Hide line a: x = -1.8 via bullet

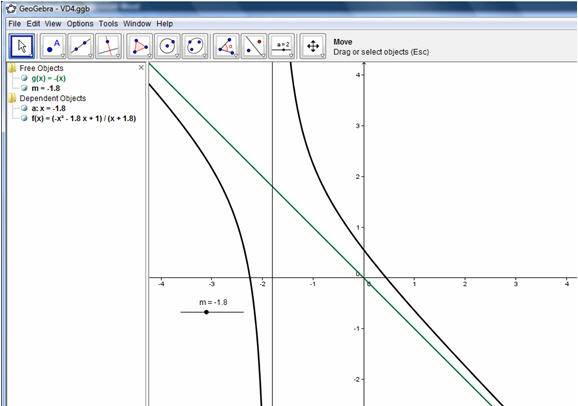(24, 108)
